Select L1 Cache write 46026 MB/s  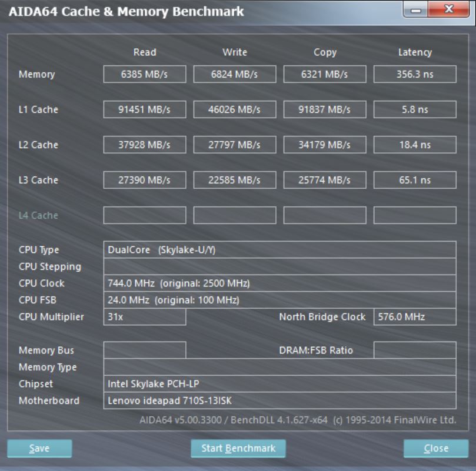[x=235, y=109]
